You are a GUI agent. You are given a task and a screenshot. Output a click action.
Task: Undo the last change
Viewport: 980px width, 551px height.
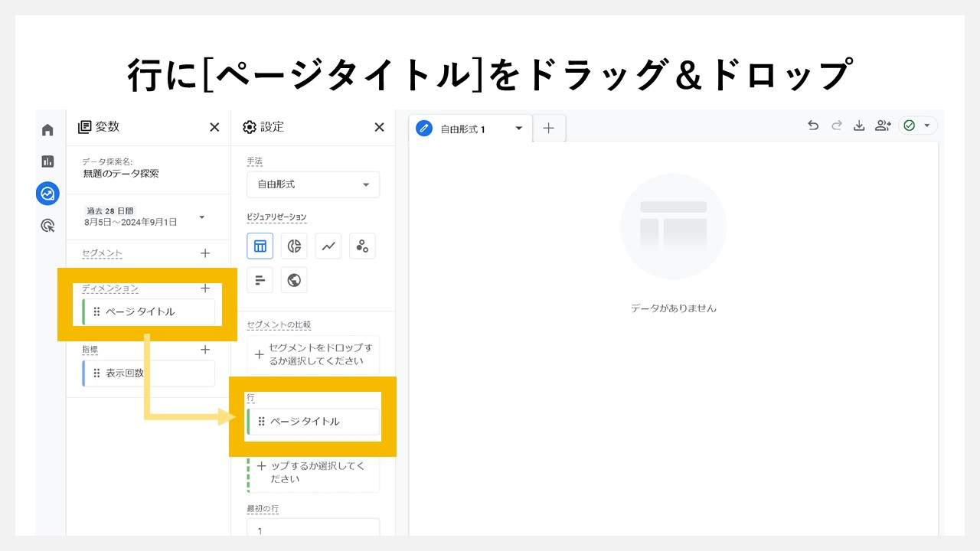[813, 125]
